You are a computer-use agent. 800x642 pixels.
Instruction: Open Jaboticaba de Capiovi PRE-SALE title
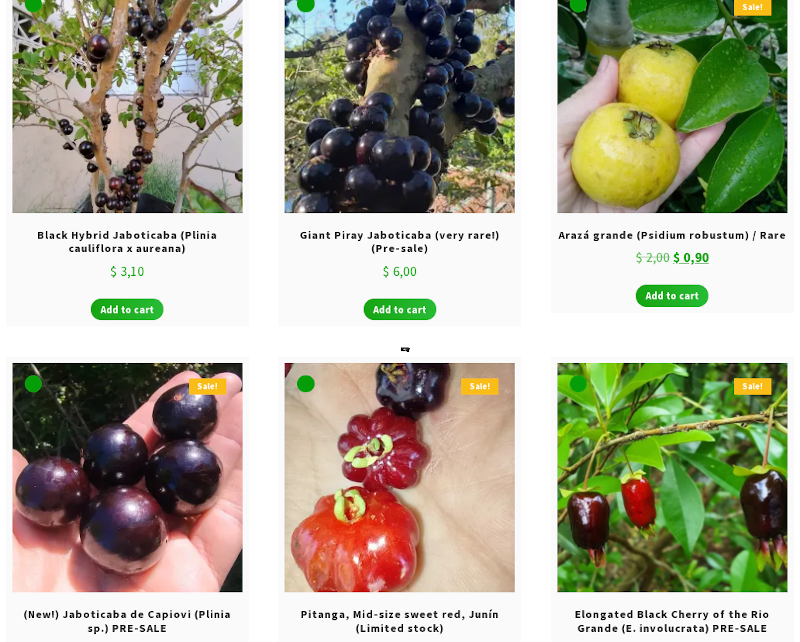pos(127,621)
